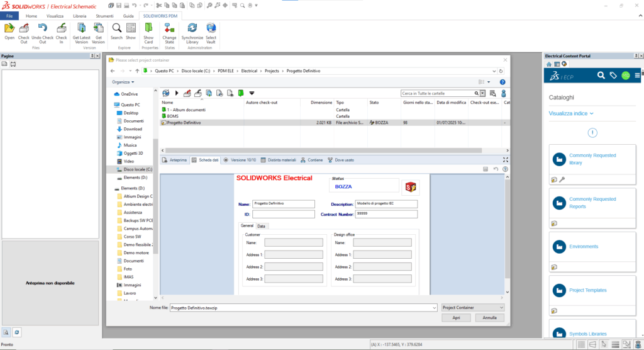This screenshot has height=350, width=644.
Task: Click the Contract Number input field
Action: [x=386, y=214]
